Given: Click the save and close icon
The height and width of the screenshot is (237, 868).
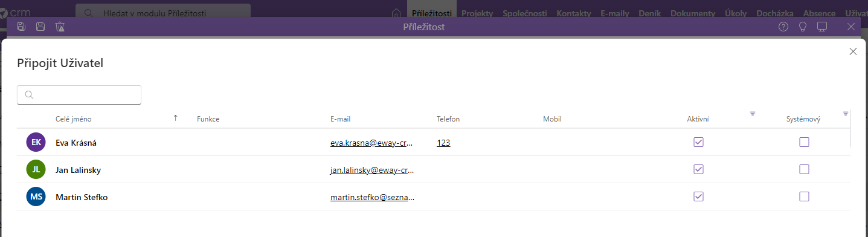Looking at the screenshot, I should (21, 27).
